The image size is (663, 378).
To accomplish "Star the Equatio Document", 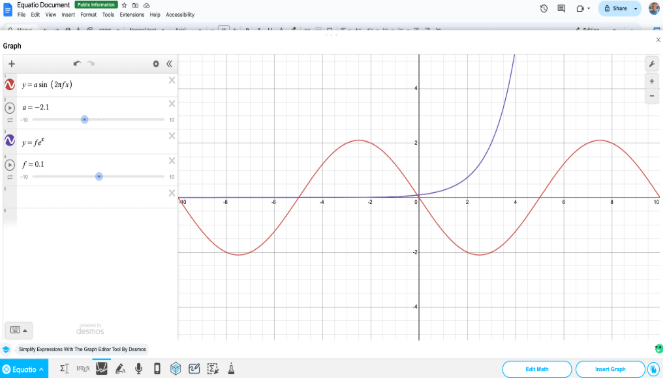I will [124, 5].
